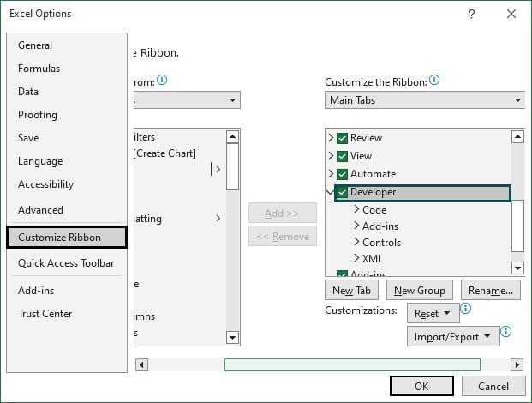Click the New Tab button
This screenshot has width=532, height=403.
[351, 291]
